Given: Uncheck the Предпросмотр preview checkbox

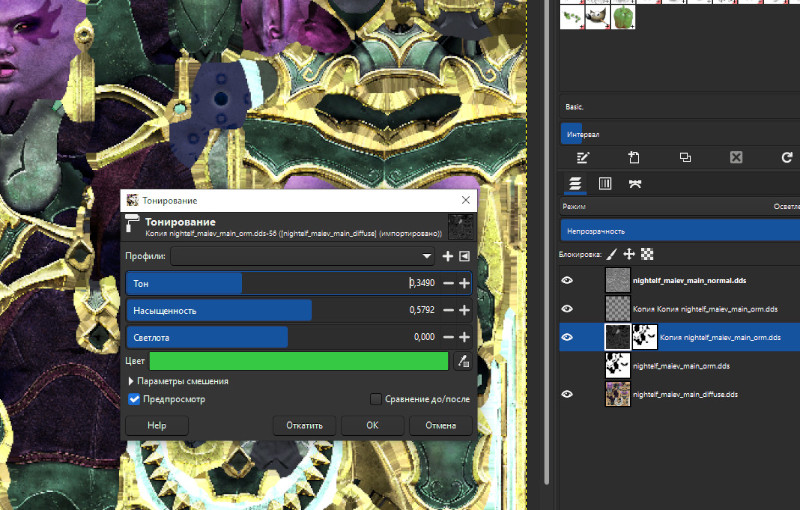Looking at the screenshot, I should pyautogui.click(x=135, y=399).
